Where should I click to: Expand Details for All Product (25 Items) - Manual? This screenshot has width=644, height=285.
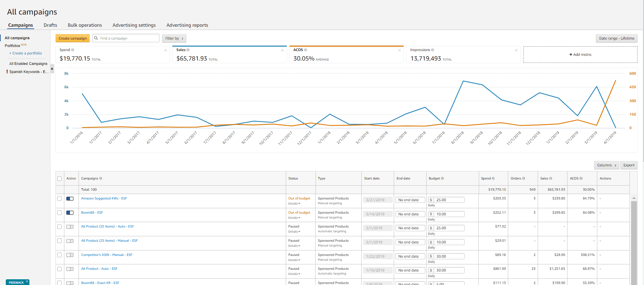(294, 246)
